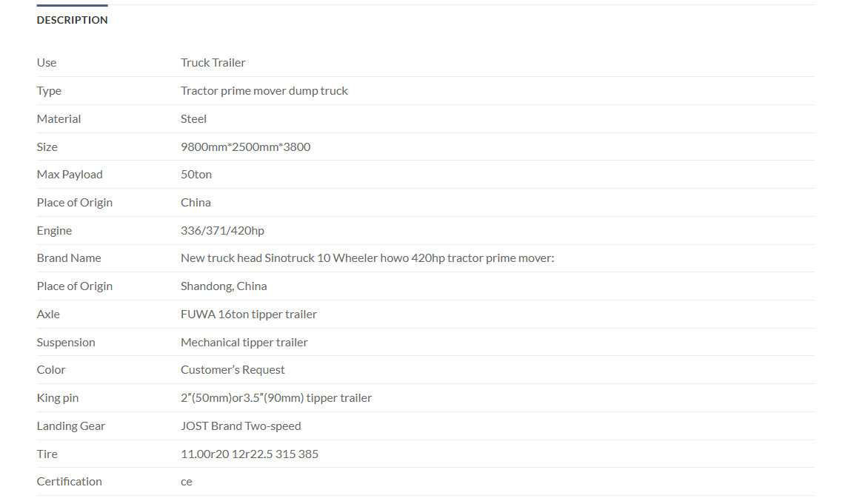This screenshot has height=501, width=868.
Task: Select the 'Steel' material value
Action: click(x=193, y=119)
